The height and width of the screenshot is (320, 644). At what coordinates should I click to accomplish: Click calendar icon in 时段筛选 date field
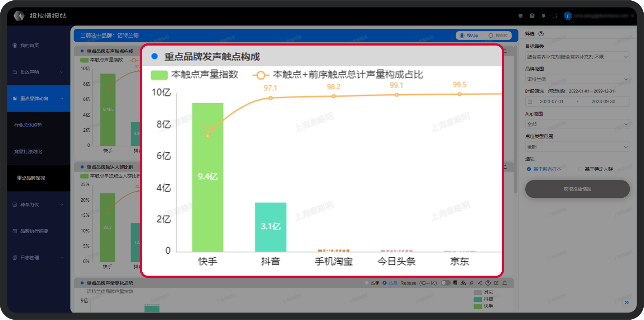(x=530, y=102)
